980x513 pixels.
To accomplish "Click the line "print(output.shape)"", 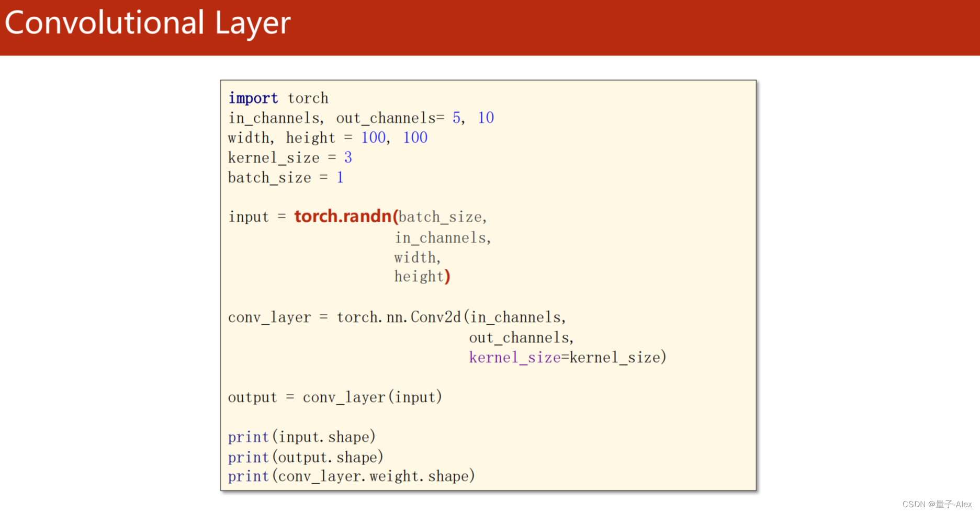I will 306,458.
